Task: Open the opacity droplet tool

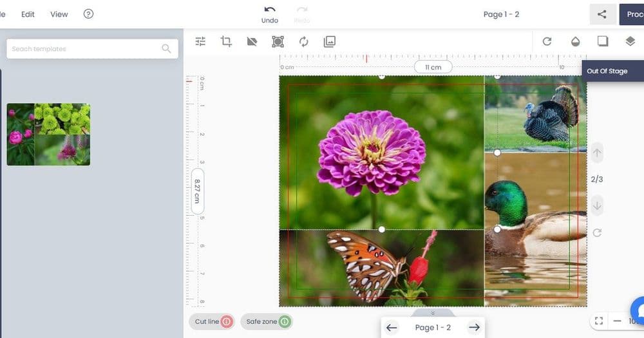Action: pos(575,41)
